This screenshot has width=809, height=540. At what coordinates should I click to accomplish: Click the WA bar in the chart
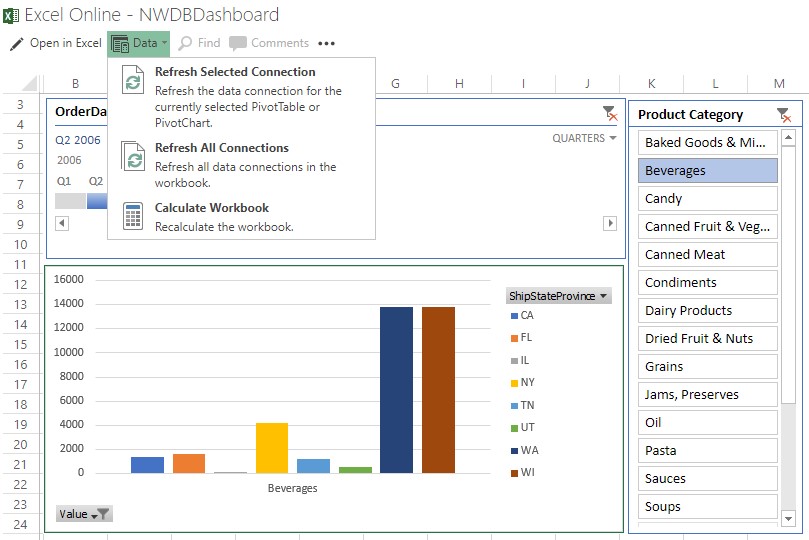click(x=396, y=390)
